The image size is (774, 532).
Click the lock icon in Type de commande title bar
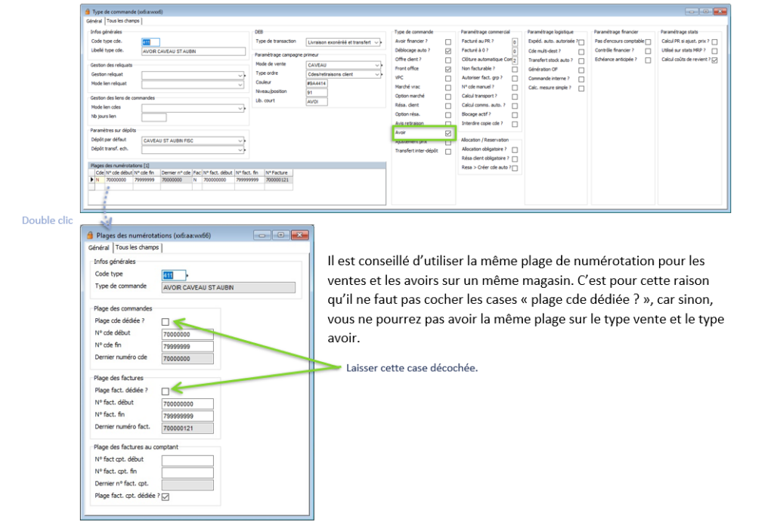[85, 12]
